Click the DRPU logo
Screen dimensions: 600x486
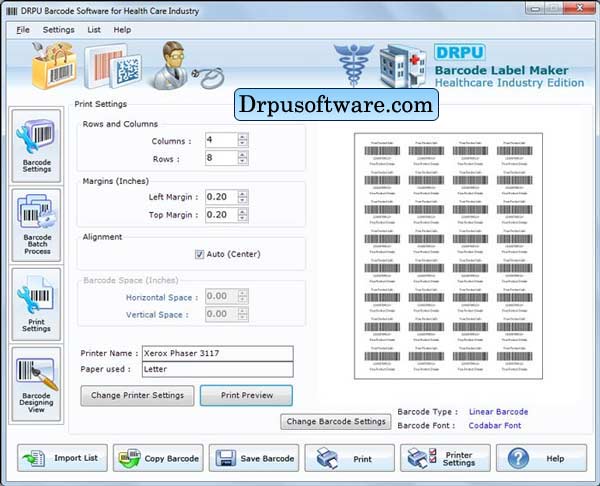pos(460,52)
